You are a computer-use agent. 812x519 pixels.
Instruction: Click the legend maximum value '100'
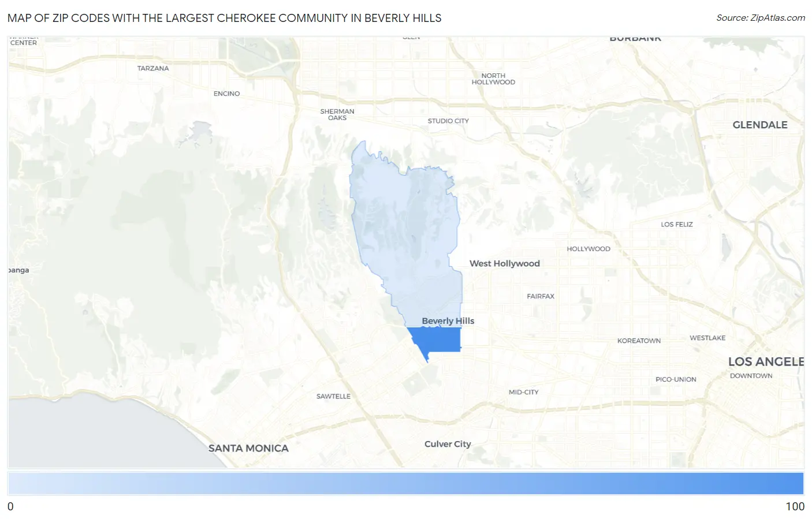pos(795,506)
